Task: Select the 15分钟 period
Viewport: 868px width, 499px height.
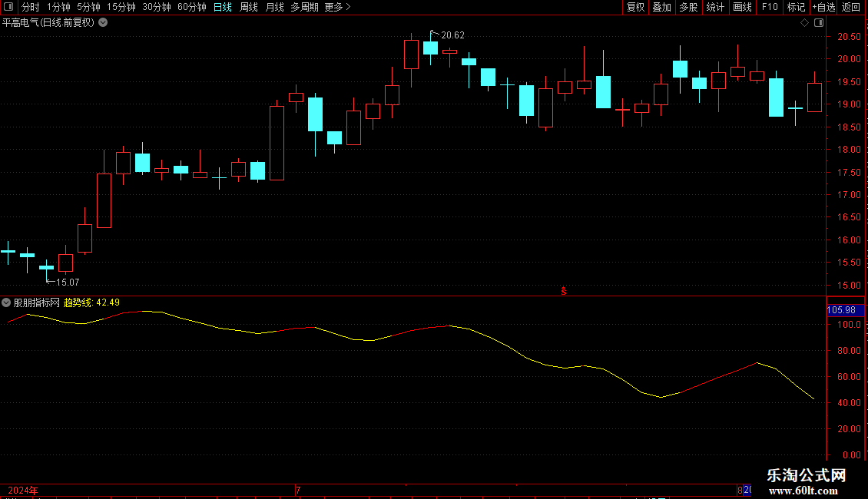Action: 121,7
